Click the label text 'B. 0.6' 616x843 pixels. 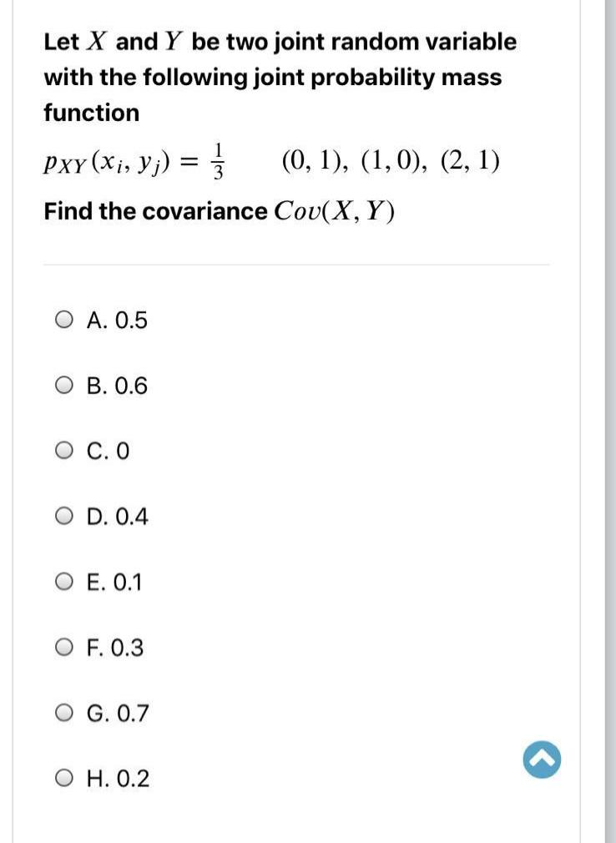coord(118,385)
